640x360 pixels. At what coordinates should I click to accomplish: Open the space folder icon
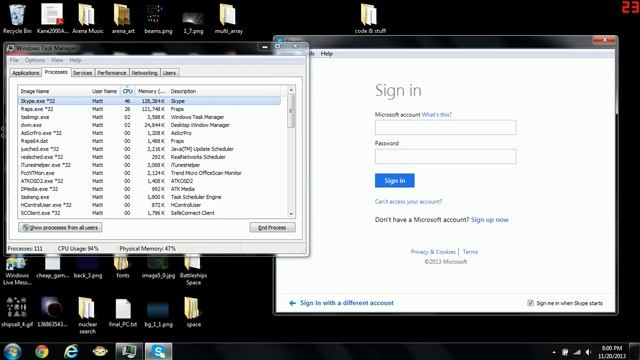click(x=193, y=312)
